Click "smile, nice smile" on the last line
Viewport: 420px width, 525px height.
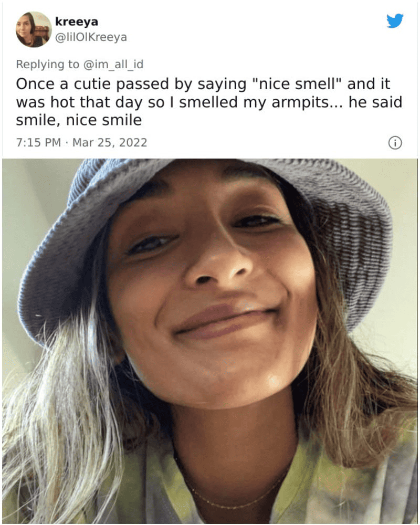click(79, 120)
